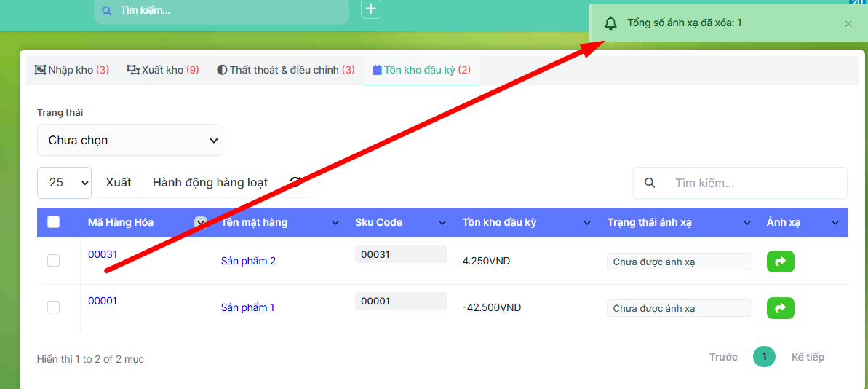Click the Xuất export button

(x=119, y=183)
